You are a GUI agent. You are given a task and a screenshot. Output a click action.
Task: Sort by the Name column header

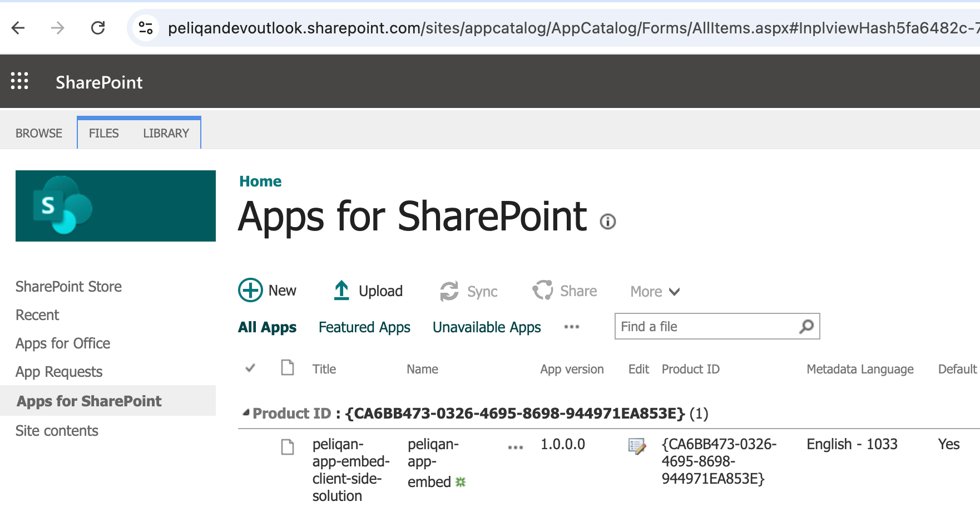pyautogui.click(x=422, y=369)
